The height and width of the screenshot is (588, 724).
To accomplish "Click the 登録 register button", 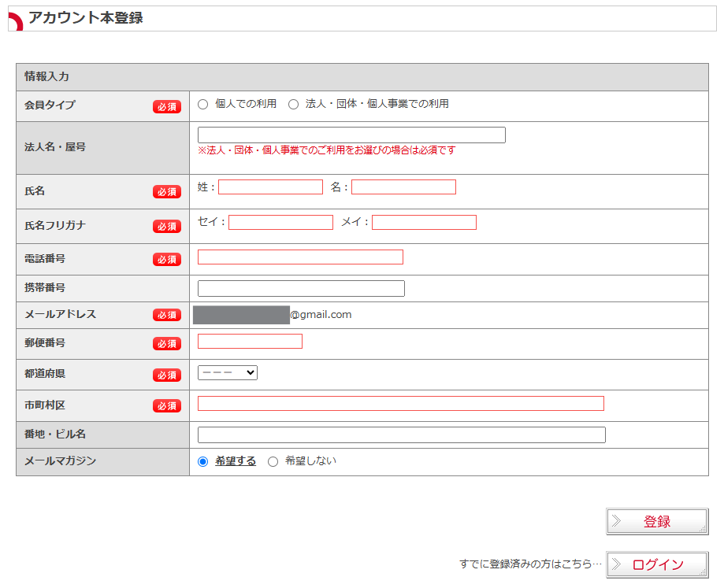I will point(656,522).
